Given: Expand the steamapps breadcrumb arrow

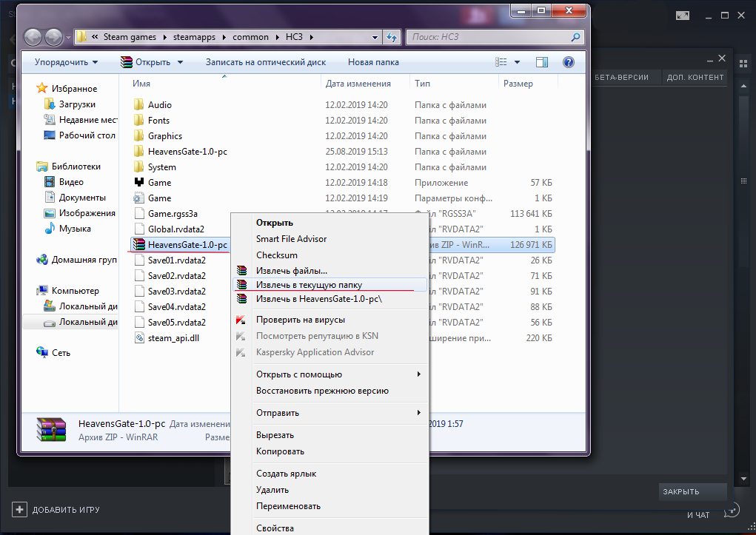Looking at the screenshot, I should 224,37.
